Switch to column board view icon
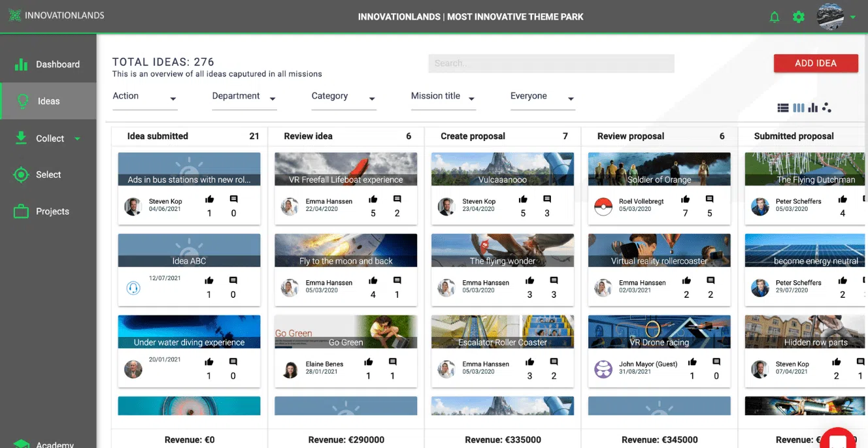868x448 pixels. coord(799,108)
